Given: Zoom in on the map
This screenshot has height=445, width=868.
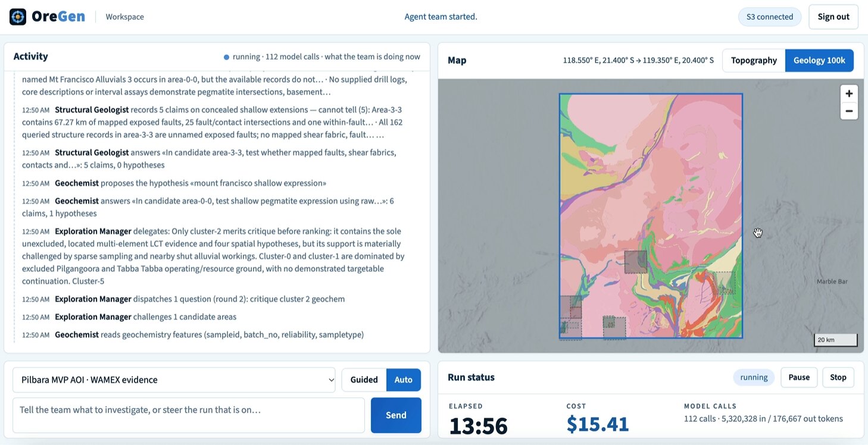Looking at the screenshot, I should pyautogui.click(x=849, y=94).
